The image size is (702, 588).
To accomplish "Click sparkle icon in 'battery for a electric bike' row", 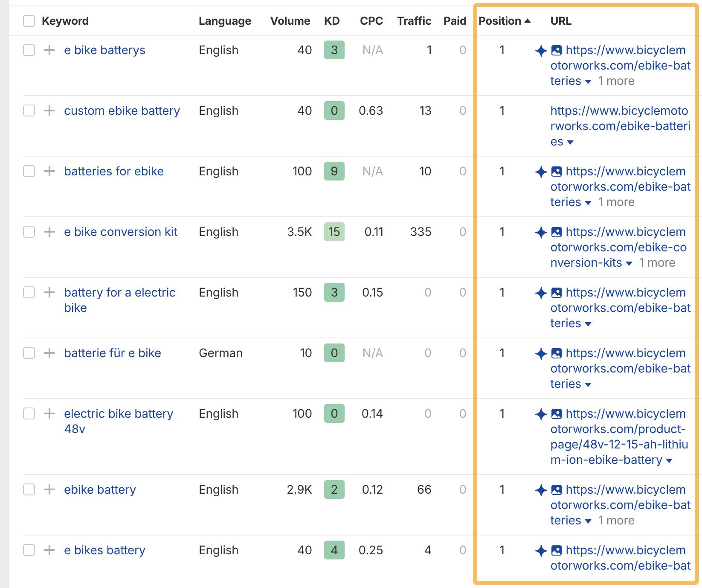I will tap(541, 293).
